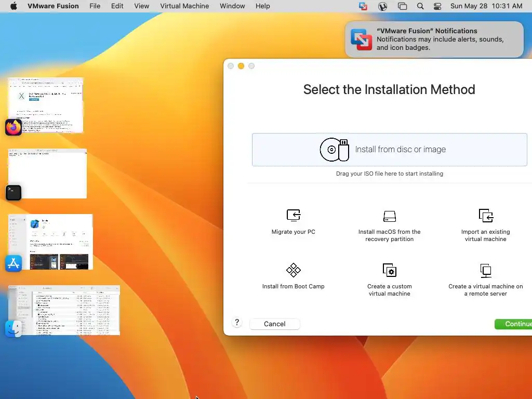Image resolution: width=532 pixels, height=399 pixels.
Task: Choose Install from Boot Camp
Action: pyautogui.click(x=293, y=276)
